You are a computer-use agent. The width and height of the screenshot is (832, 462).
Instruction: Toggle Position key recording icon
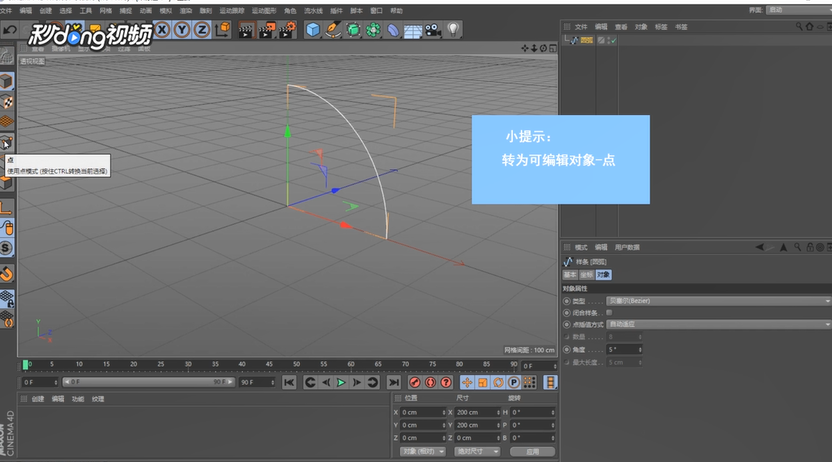[x=467, y=382]
